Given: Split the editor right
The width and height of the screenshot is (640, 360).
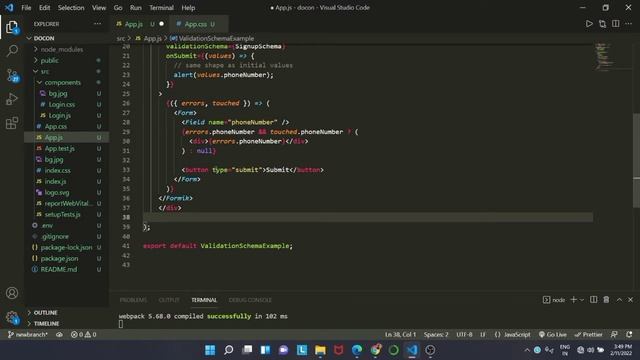Looking at the screenshot, I should (616, 24).
